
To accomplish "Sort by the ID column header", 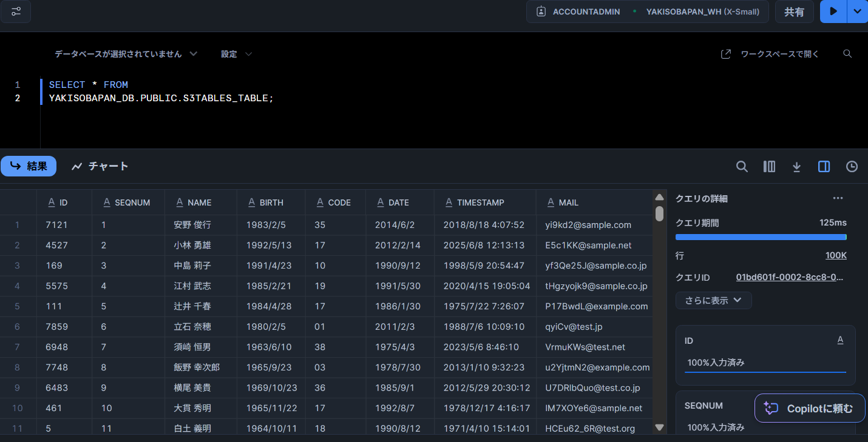I will point(64,203).
